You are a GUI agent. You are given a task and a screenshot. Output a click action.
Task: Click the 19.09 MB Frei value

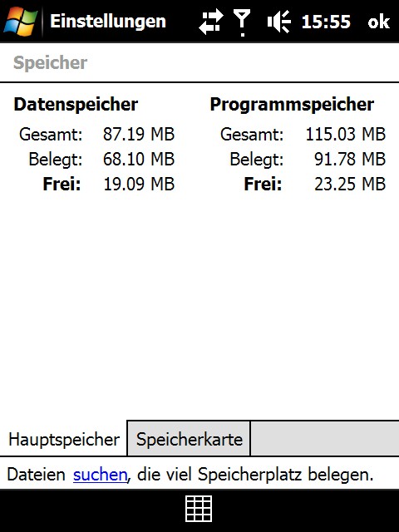click(139, 185)
